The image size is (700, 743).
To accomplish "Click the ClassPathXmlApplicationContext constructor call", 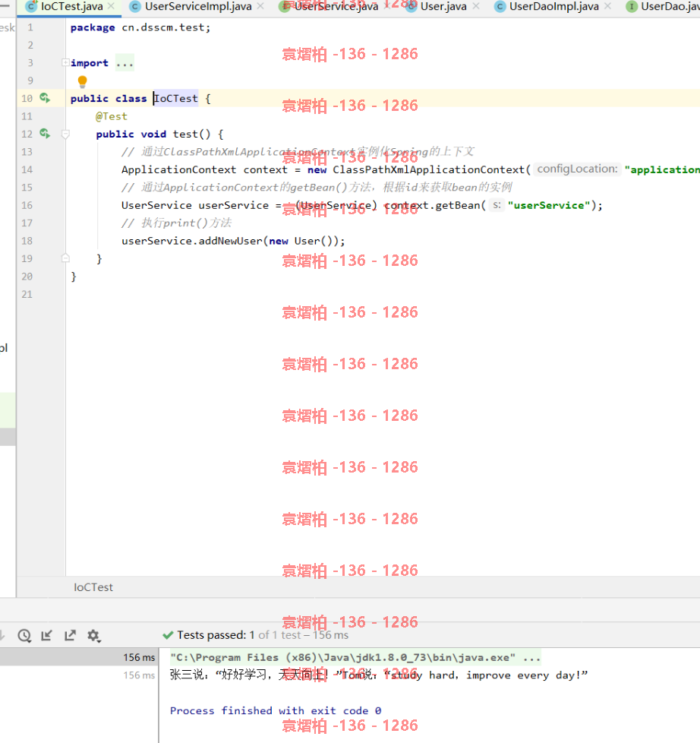I will click(429, 169).
